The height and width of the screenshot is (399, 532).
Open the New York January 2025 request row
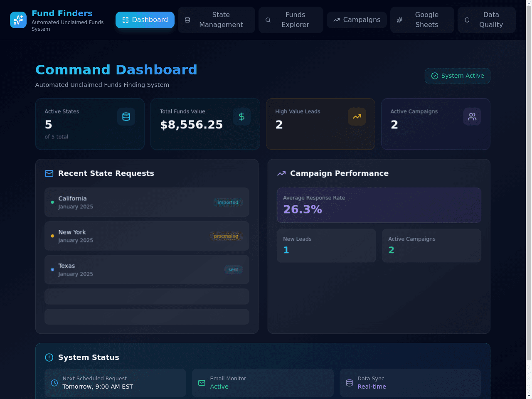click(x=147, y=236)
